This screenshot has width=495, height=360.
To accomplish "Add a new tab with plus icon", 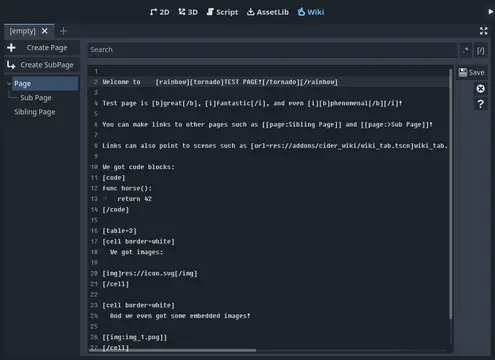I will point(63,31).
